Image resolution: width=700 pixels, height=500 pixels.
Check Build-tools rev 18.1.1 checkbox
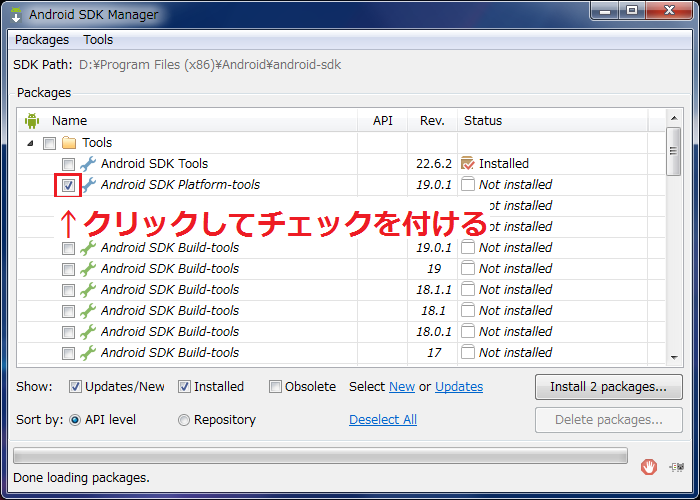pos(68,290)
